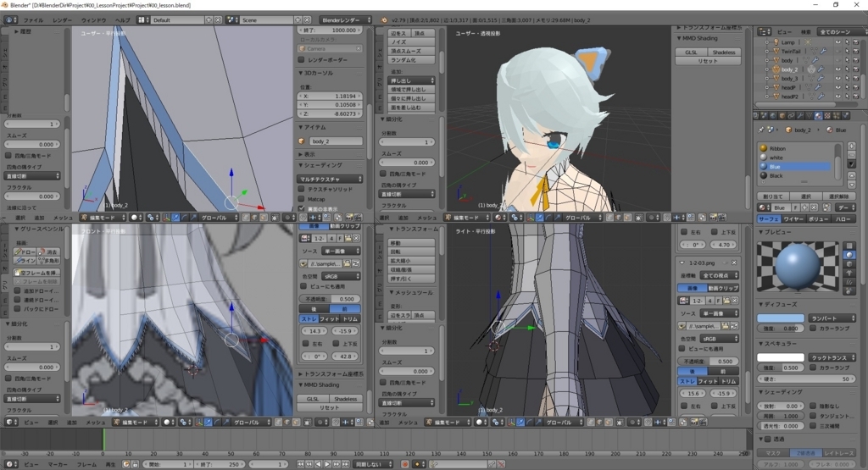868x470 pixels.
Task: Select headP object in outliner
Action: point(788,87)
